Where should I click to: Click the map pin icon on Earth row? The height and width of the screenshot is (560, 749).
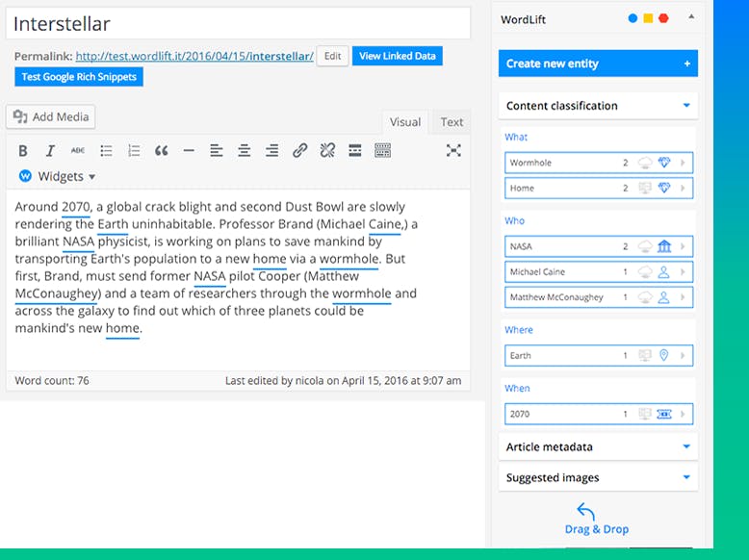[x=664, y=356]
